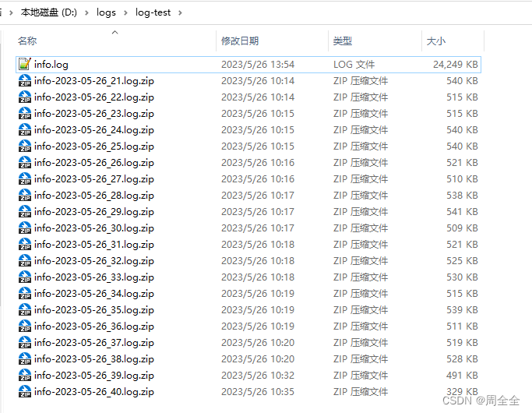Select file name info-2023-05-26_39.log.zip
This screenshot has width=532, height=413.
tap(94, 376)
